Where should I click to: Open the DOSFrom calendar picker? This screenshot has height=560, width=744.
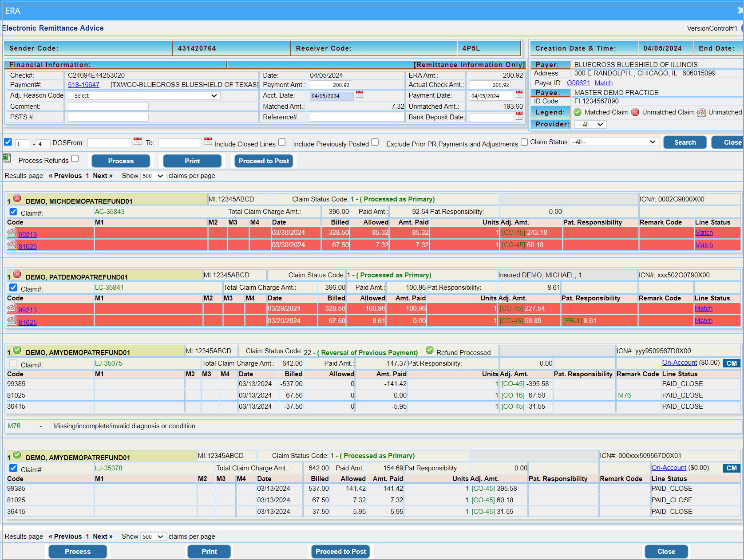138,142
